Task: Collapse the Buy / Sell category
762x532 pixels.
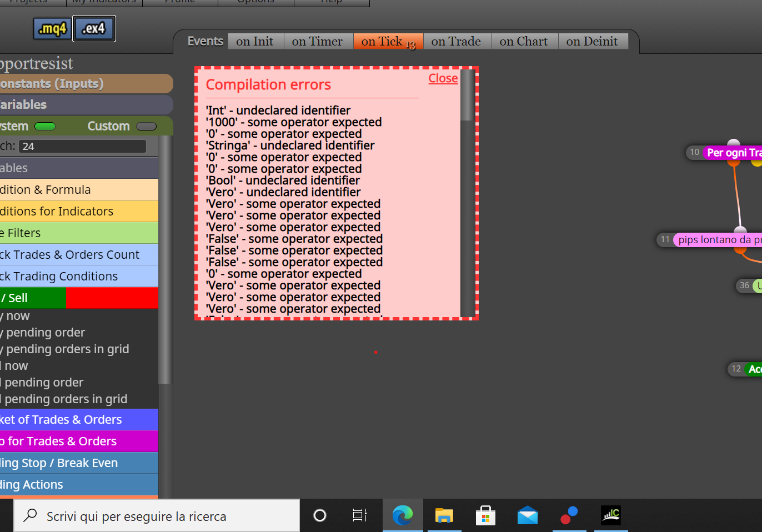Action: (x=79, y=298)
